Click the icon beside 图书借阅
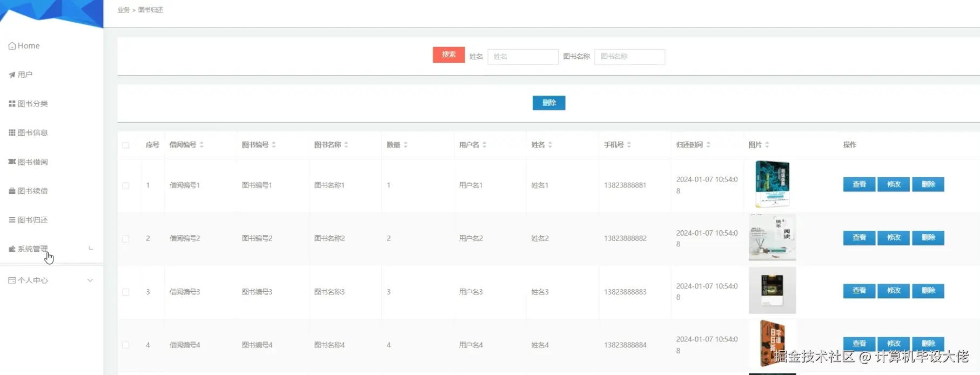980x375 pixels. pos(12,162)
